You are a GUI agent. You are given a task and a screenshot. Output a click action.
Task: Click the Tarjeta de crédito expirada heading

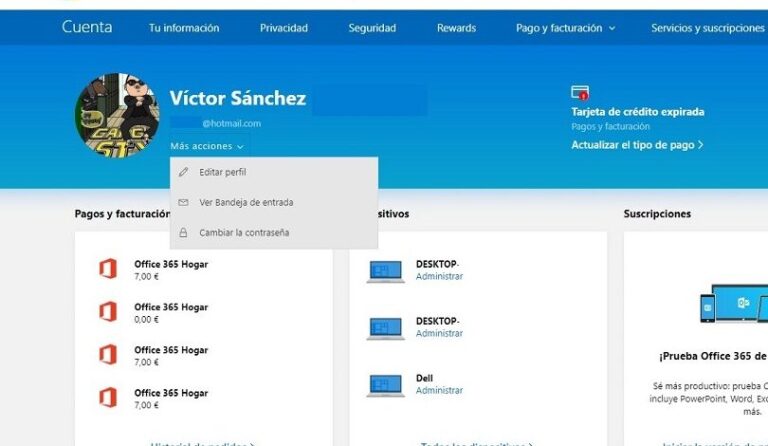point(638,112)
